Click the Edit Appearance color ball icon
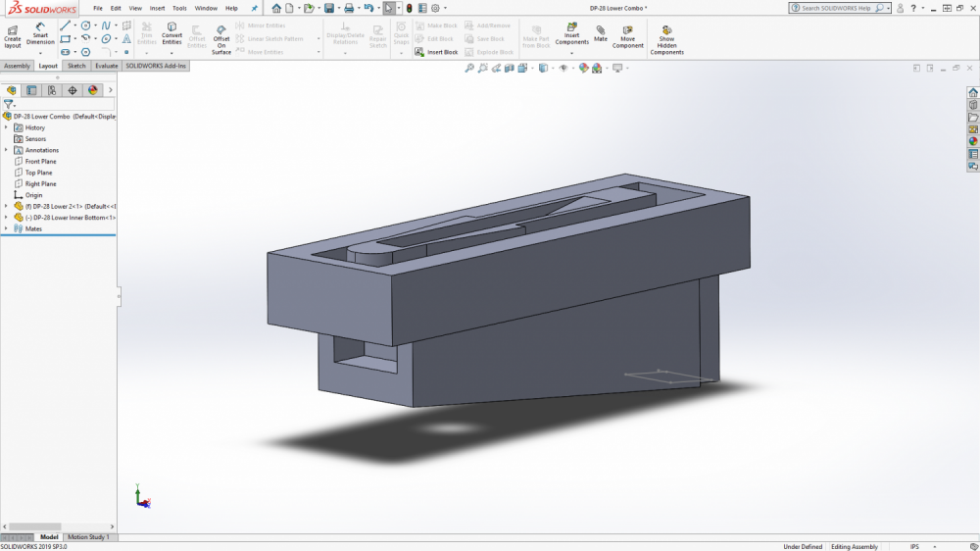This screenshot has width=980, height=551. (584, 69)
